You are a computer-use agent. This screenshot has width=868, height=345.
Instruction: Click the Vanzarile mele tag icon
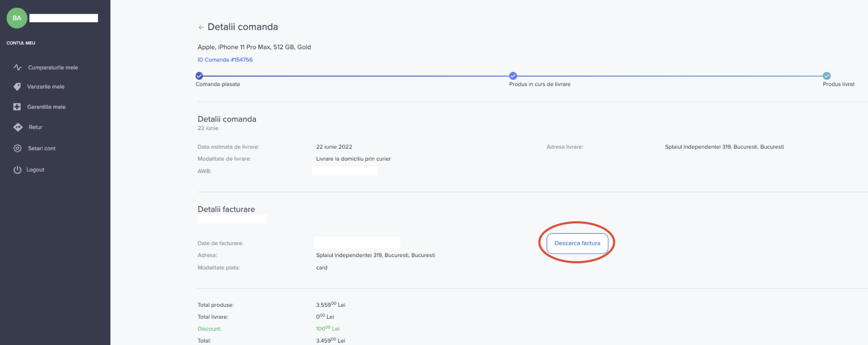(17, 87)
